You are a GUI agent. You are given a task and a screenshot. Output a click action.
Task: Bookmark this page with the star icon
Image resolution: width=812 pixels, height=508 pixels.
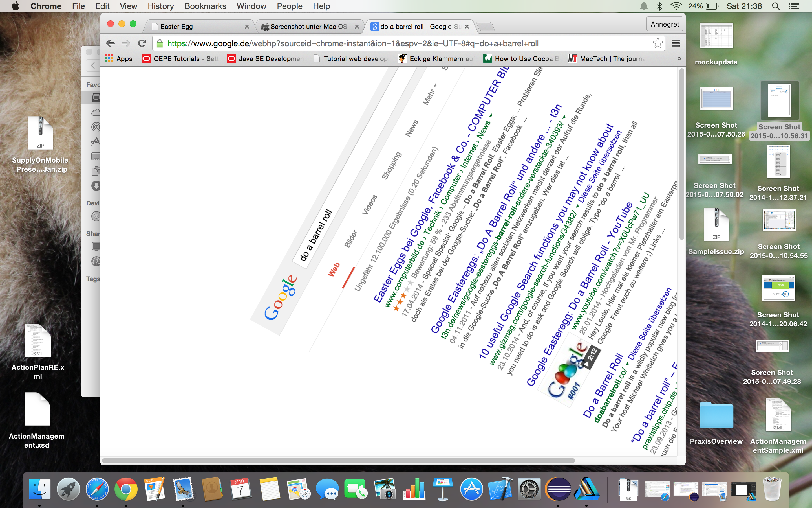[658, 43]
